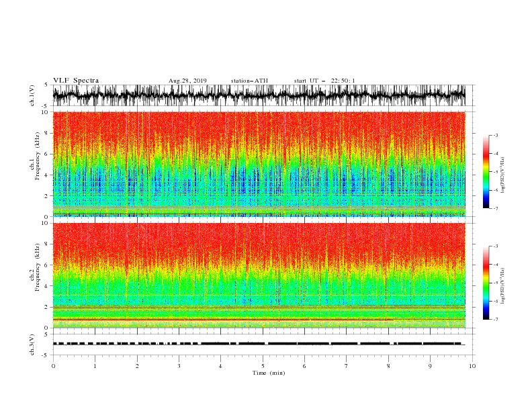Click the "ch.3(V)" axis label
The image size is (532, 411).
(32, 345)
